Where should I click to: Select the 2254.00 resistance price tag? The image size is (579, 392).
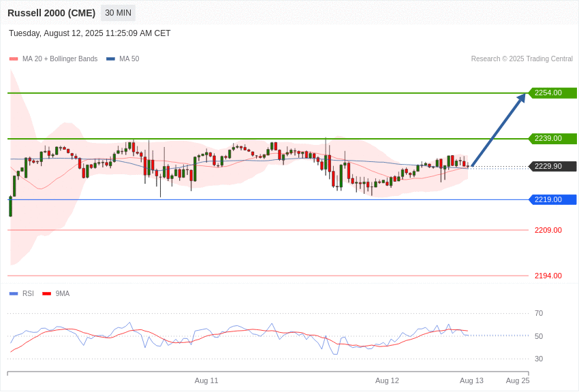(553, 93)
